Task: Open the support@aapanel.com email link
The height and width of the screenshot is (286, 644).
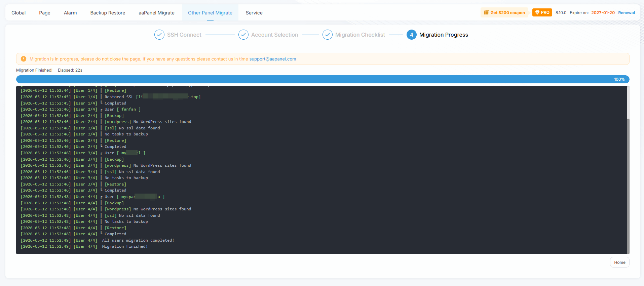Action: [x=273, y=59]
